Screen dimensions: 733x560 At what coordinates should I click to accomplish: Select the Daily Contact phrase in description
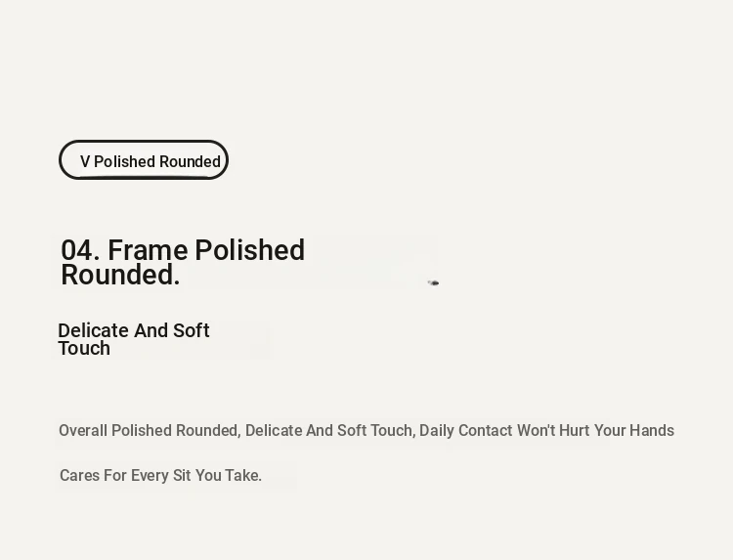465,431
